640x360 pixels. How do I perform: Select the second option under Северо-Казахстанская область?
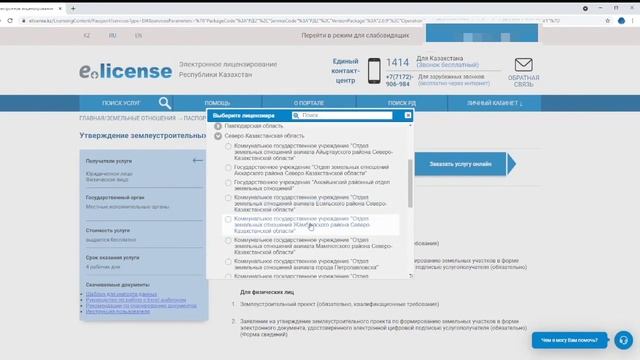[x=228, y=168]
